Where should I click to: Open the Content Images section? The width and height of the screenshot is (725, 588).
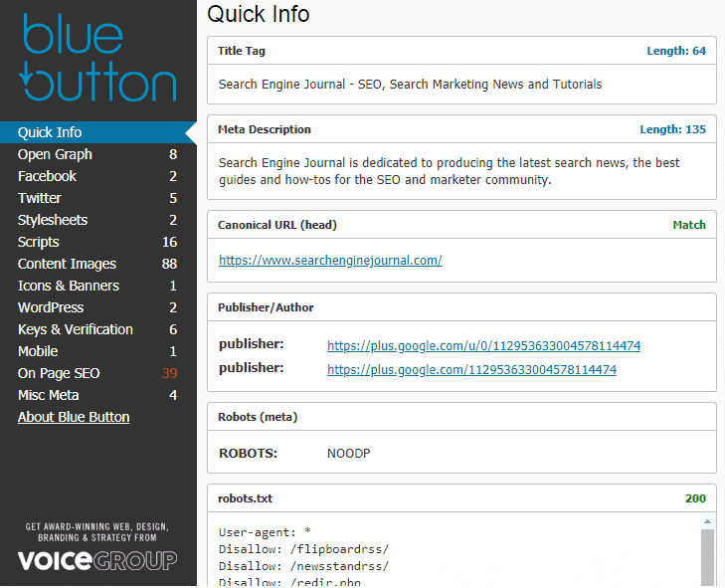click(x=67, y=264)
